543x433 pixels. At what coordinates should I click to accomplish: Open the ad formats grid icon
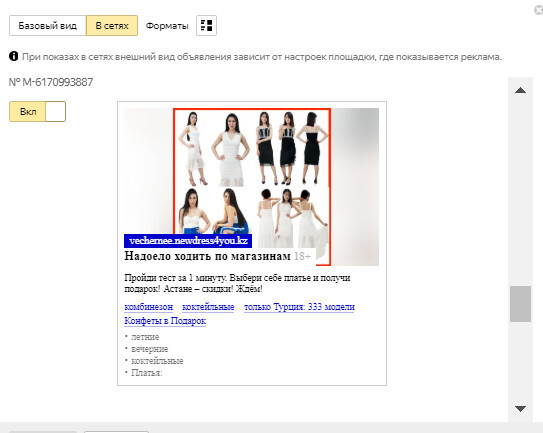pos(206,25)
